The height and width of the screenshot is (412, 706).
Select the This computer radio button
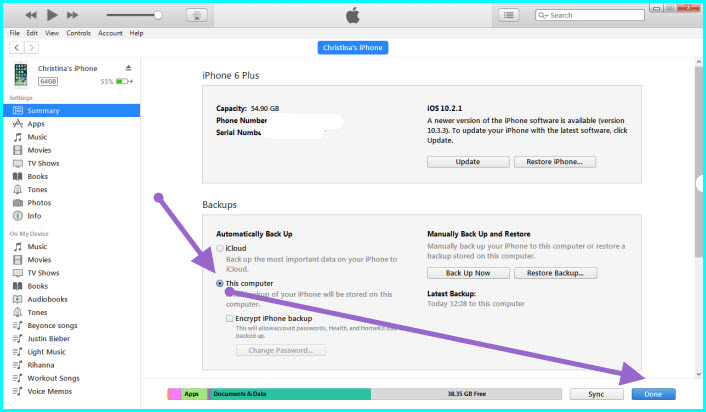click(220, 283)
